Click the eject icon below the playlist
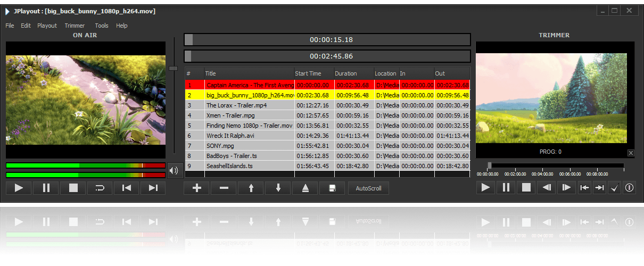 pos(305,188)
